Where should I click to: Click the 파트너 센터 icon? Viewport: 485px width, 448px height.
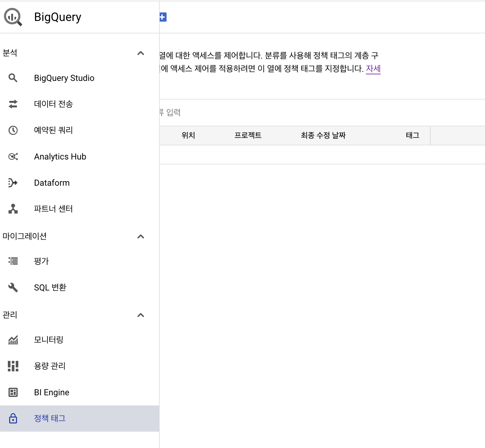click(x=13, y=209)
